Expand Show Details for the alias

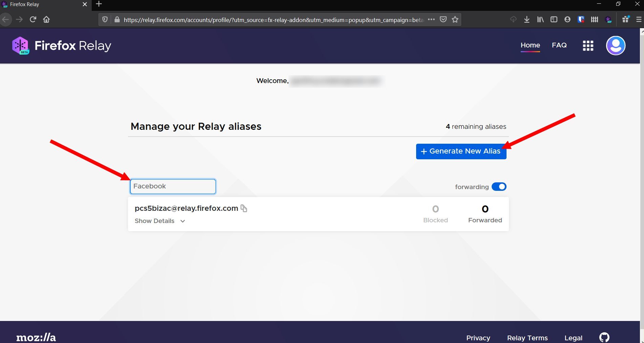coord(160,221)
